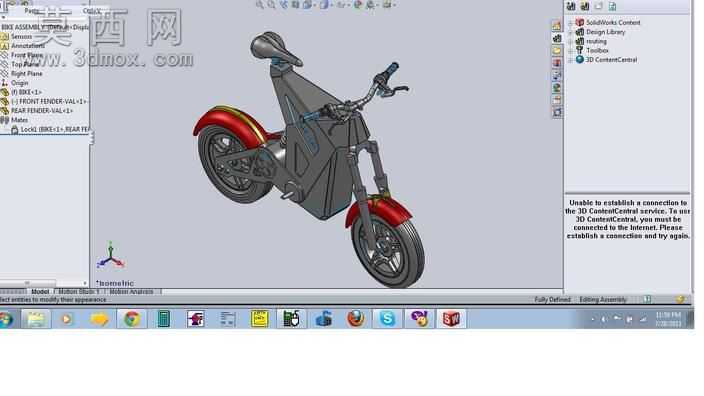Select the routing library item
The height and width of the screenshot is (396, 704).
click(596, 41)
